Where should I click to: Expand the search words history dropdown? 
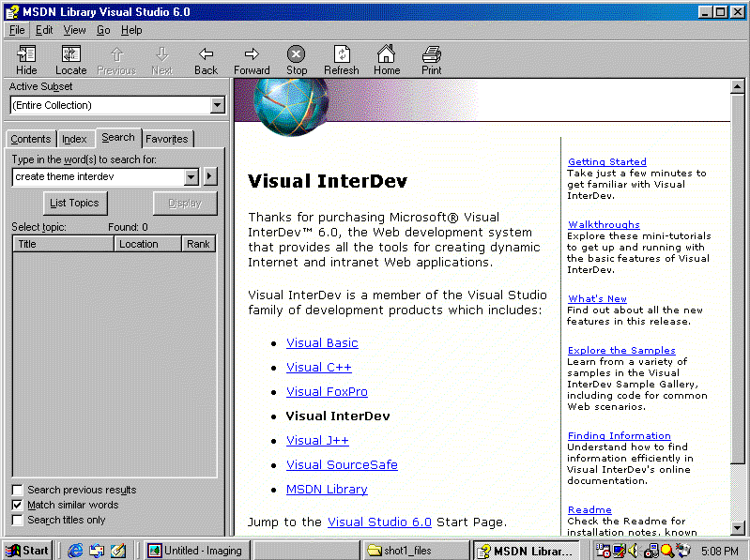point(191,176)
